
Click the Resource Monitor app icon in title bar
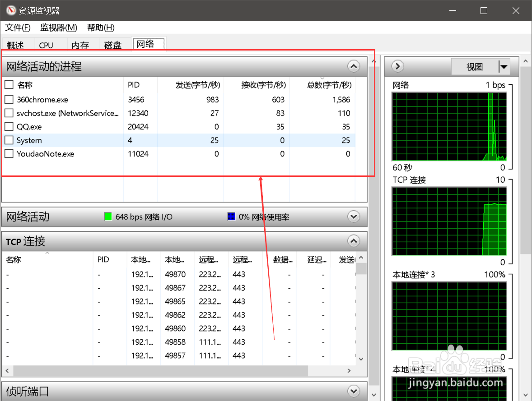(x=11, y=10)
